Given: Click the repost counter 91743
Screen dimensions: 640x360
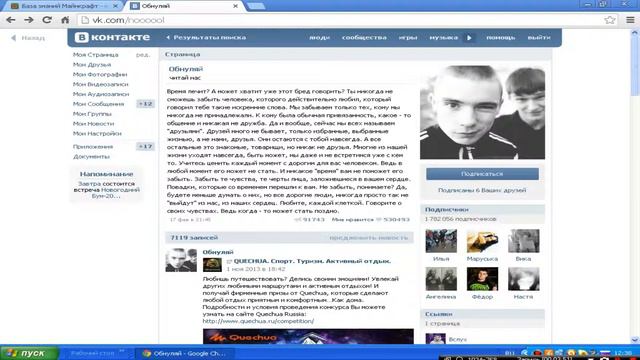Looking at the screenshot, I should coord(310,220).
